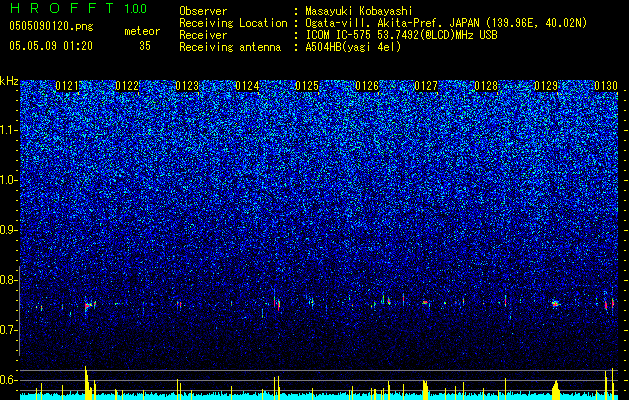Viewport: 629px width, 400px height.
Task: Click the 0127 time marker
Action: pyautogui.click(x=426, y=86)
